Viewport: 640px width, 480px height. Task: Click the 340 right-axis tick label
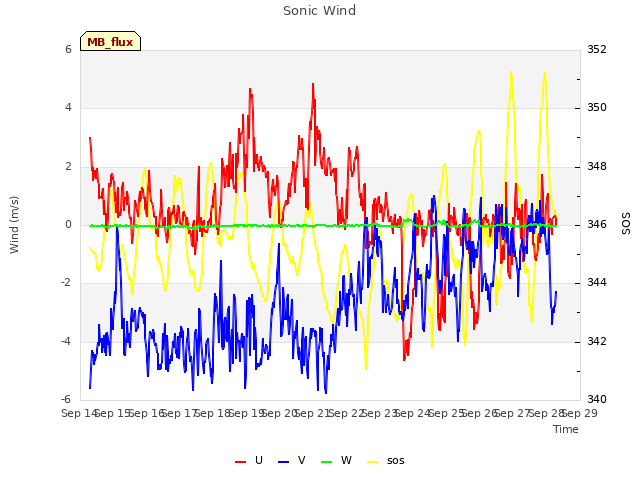[x=597, y=399]
